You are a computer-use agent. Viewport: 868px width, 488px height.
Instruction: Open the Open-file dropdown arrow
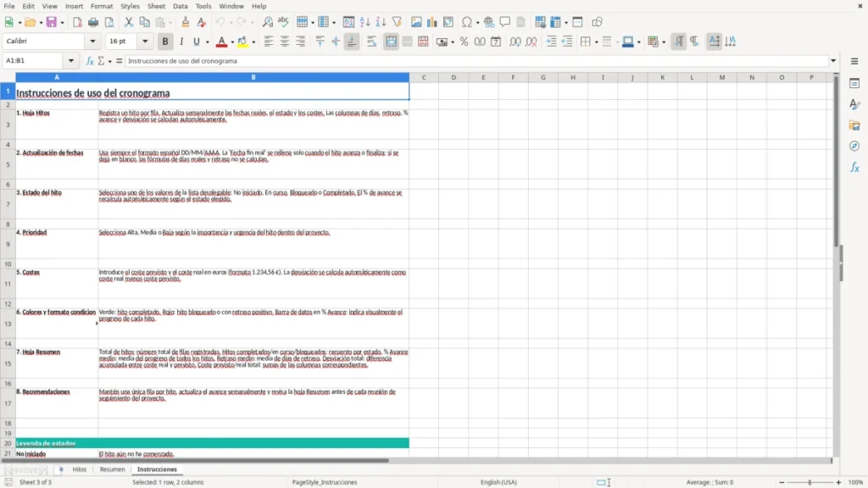tap(41, 23)
